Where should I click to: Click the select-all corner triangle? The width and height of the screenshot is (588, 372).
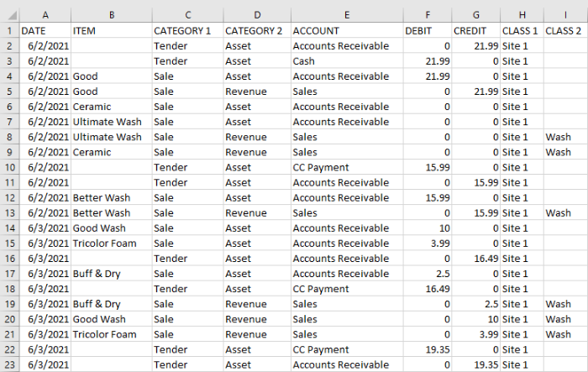(x=9, y=14)
